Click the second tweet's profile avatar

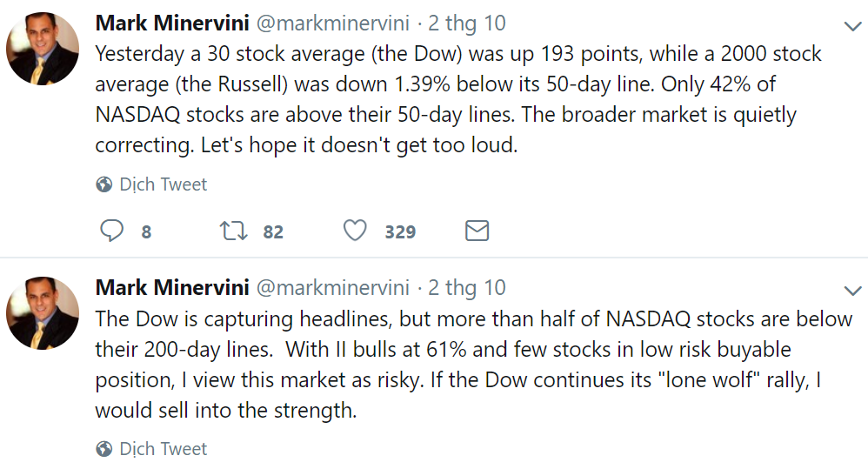click(x=42, y=313)
